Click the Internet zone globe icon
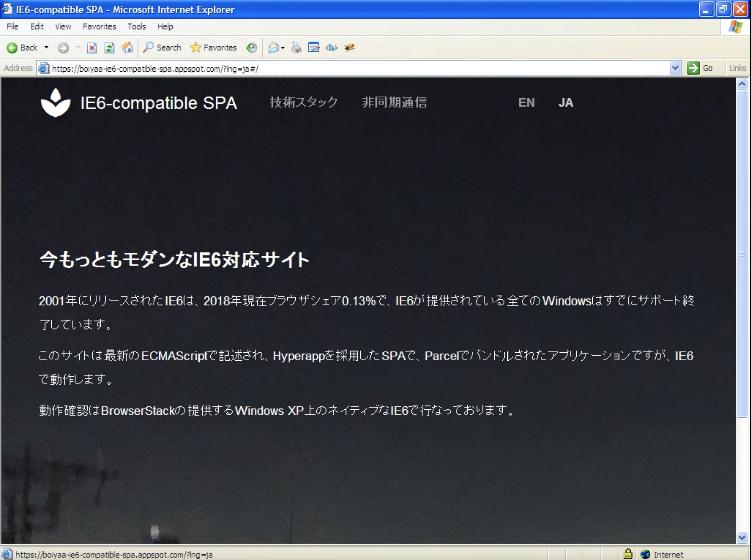The height and width of the screenshot is (560, 751). 645,554
